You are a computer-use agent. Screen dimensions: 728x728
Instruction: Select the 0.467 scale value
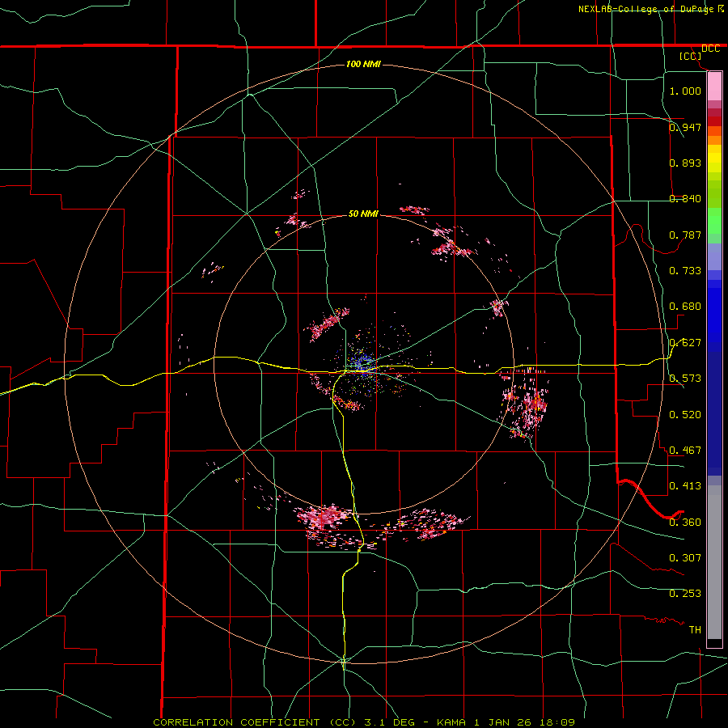click(685, 451)
